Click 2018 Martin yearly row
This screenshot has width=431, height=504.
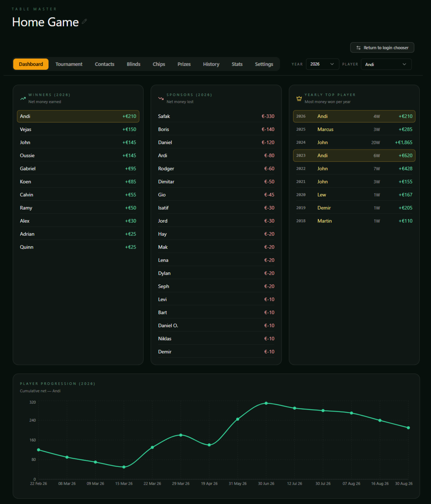pos(354,221)
